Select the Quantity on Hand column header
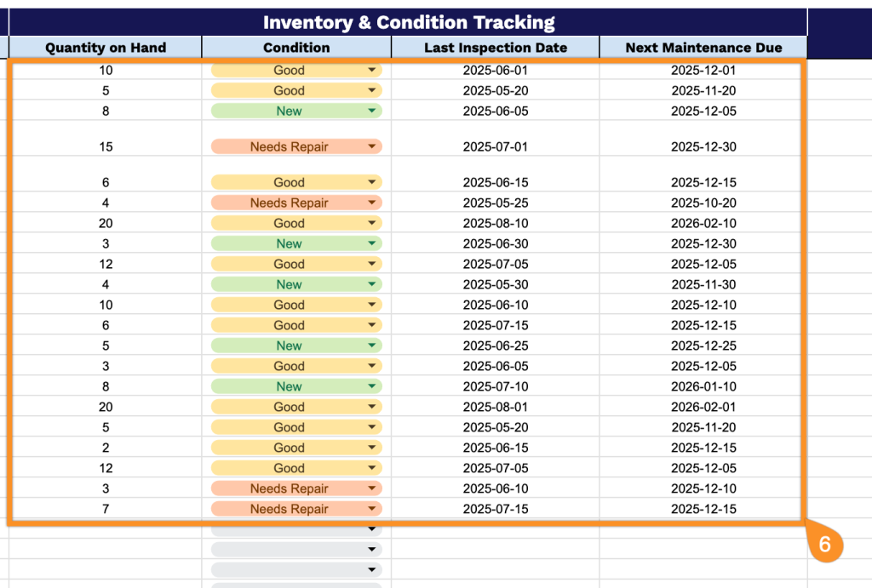This screenshot has height=588, width=872. pyautogui.click(x=105, y=48)
